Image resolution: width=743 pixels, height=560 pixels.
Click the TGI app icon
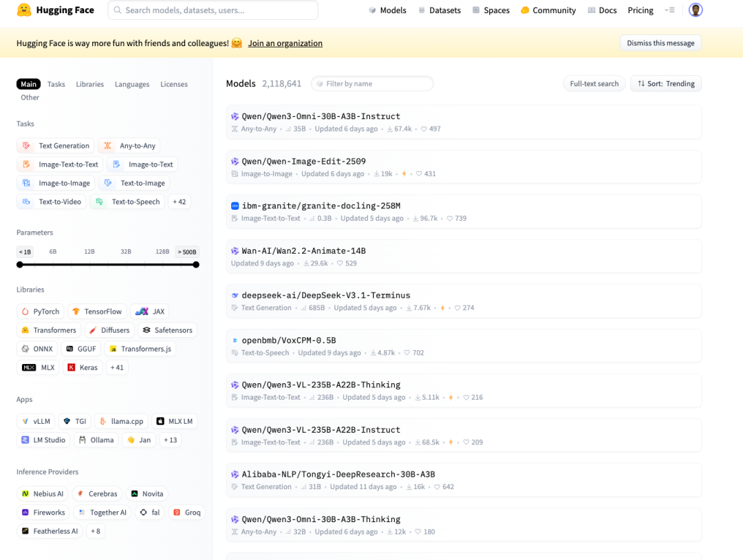click(x=67, y=422)
